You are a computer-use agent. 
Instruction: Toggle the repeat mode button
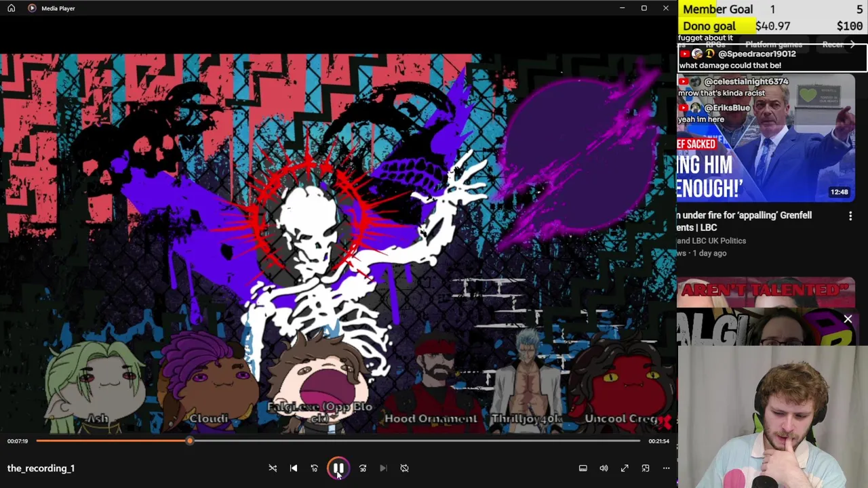[404, 468]
